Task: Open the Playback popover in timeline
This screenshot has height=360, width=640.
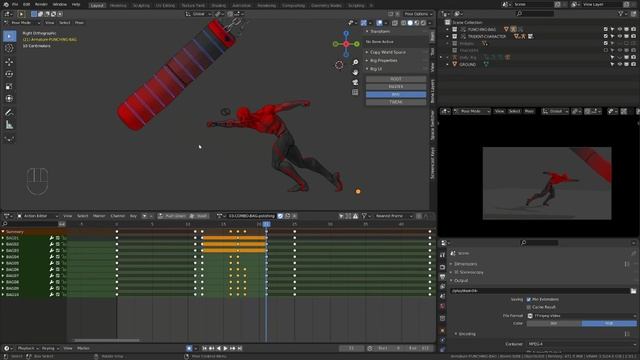Action: [x=28, y=348]
